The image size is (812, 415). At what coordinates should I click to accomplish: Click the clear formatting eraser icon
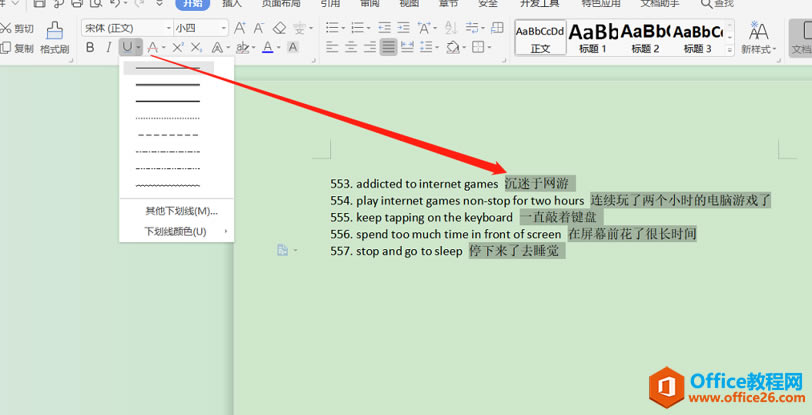point(279,28)
